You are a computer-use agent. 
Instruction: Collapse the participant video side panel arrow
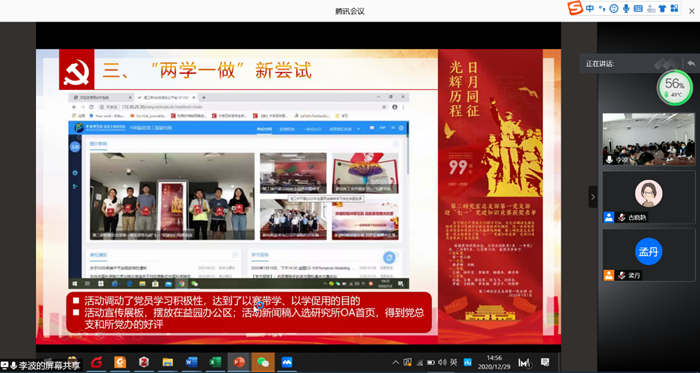click(592, 197)
